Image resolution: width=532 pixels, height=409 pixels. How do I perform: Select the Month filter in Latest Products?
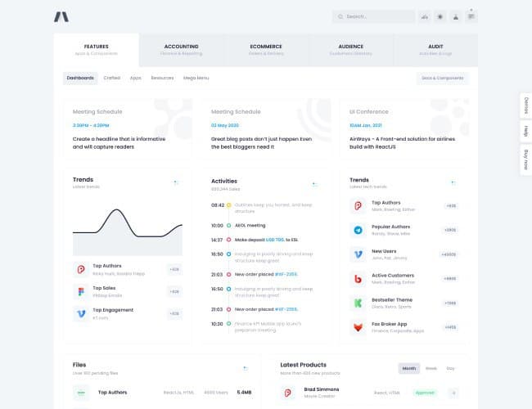click(408, 368)
